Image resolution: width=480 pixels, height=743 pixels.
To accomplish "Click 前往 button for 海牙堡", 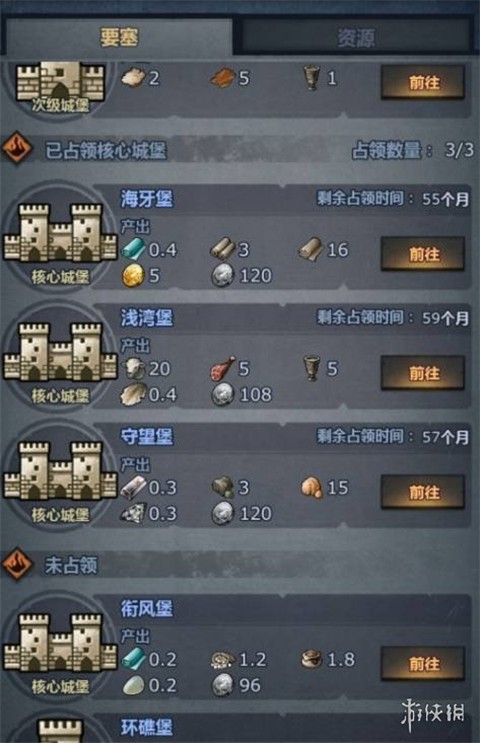I will (x=423, y=254).
